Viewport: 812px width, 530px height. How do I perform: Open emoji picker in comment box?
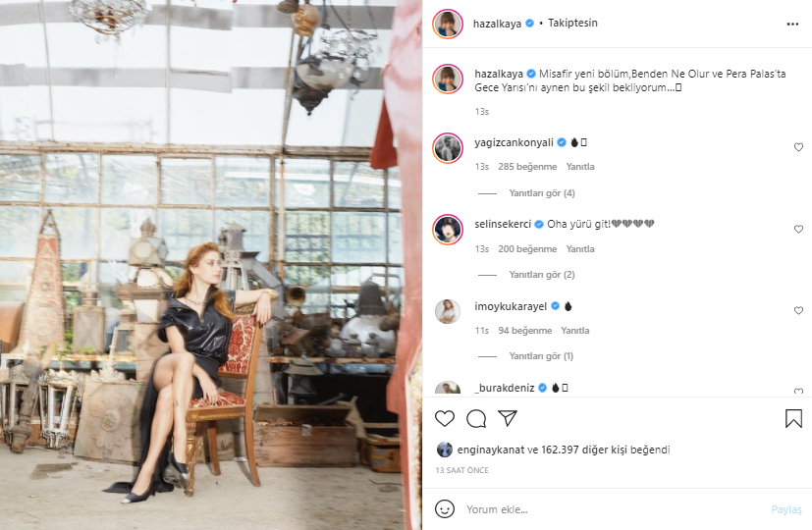(x=445, y=509)
